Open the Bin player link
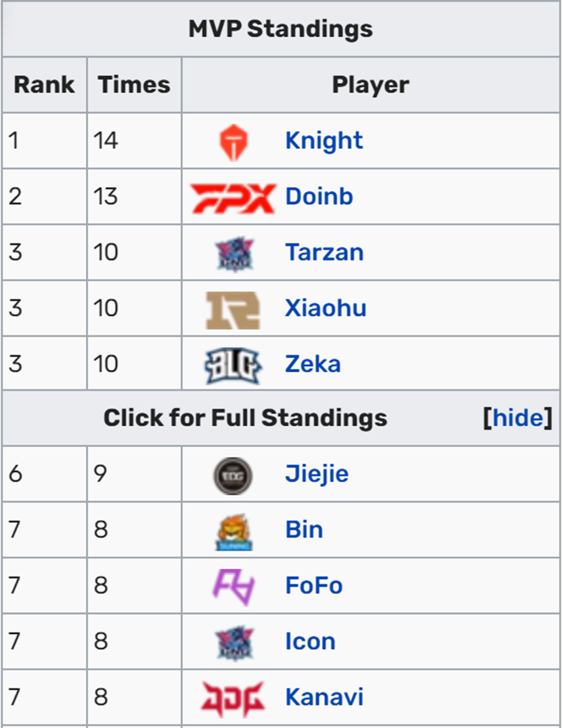This screenshot has width=563, height=728. coord(304,530)
